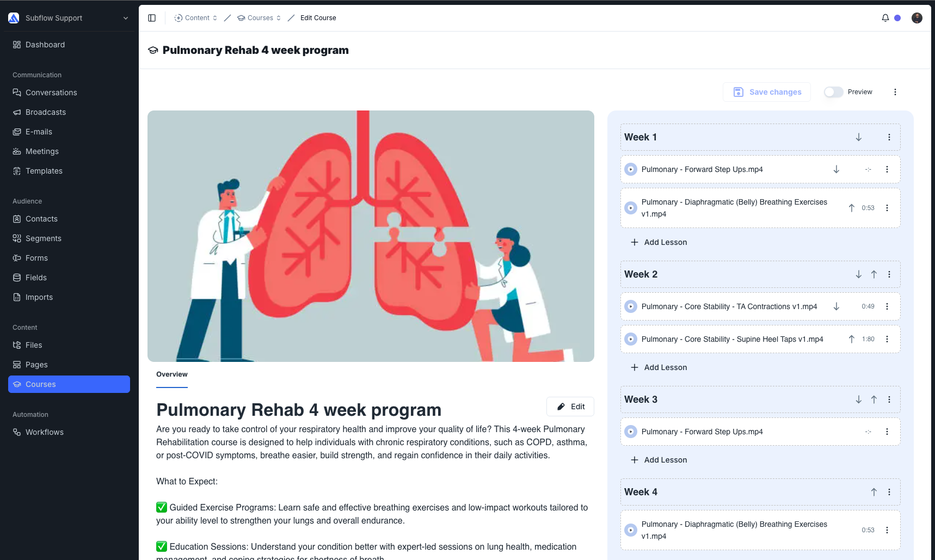Toggle the Preview switch

click(x=833, y=92)
